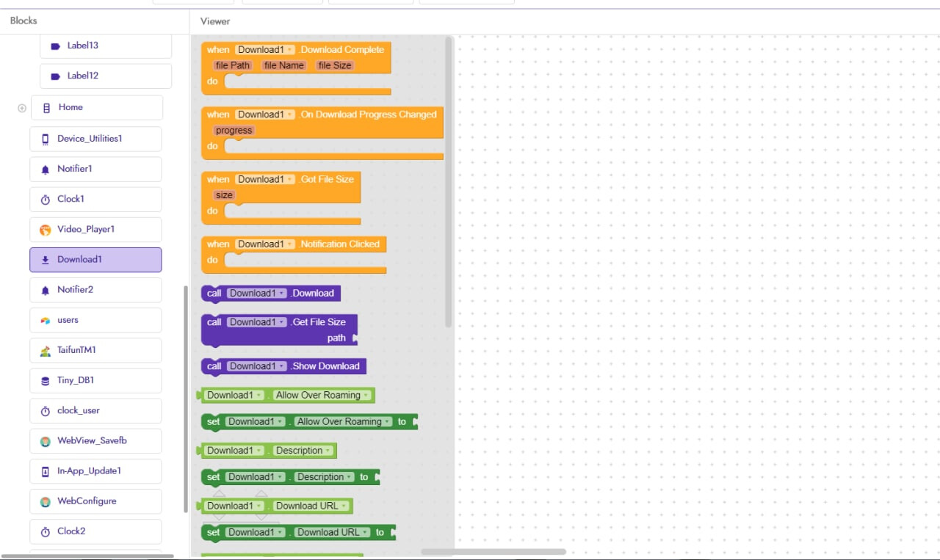Expand the Home tree node
The image size is (940, 560).
click(22, 108)
